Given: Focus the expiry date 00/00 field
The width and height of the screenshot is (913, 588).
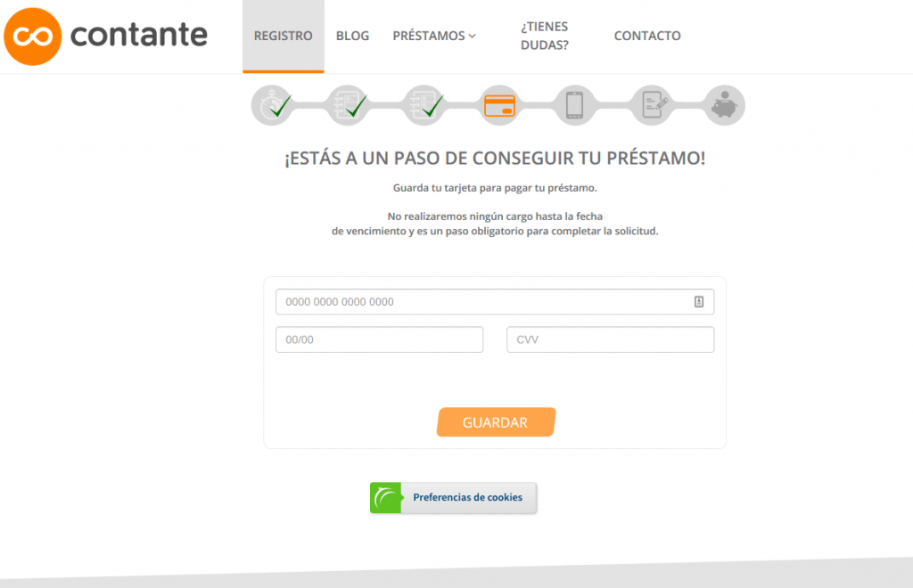Looking at the screenshot, I should coord(380,339).
